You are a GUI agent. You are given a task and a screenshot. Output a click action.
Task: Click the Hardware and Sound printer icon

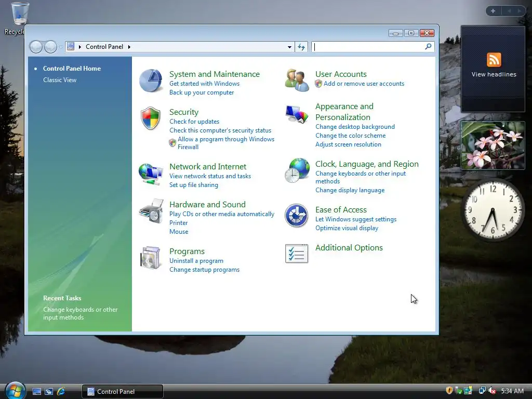point(151,211)
